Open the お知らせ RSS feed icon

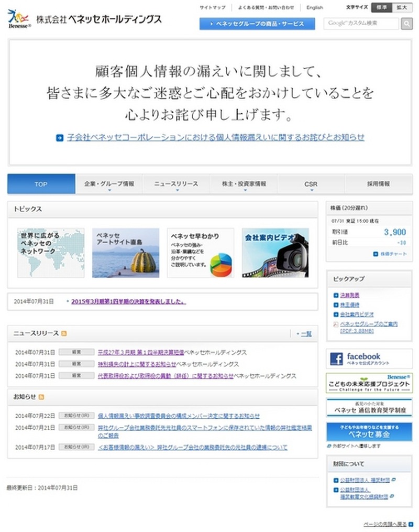(x=41, y=397)
